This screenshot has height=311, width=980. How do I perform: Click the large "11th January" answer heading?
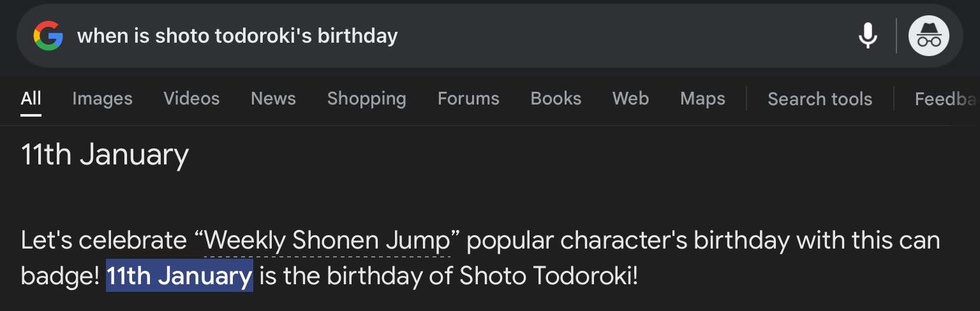click(105, 155)
